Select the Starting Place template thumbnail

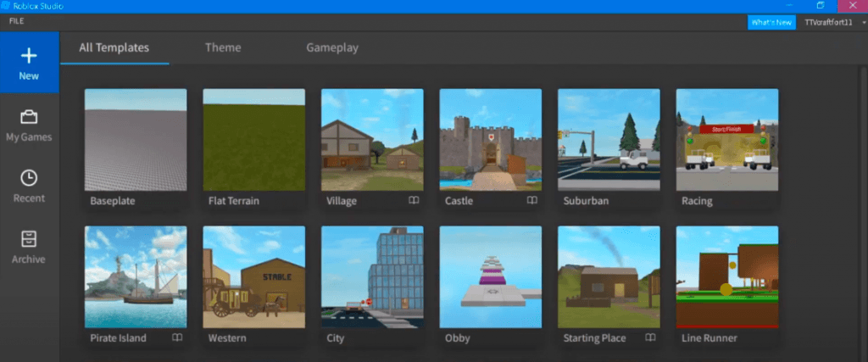tap(609, 276)
